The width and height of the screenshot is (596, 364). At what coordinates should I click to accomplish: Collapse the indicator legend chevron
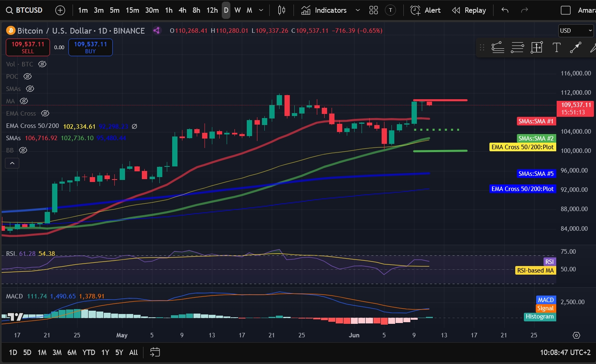point(12,163)
